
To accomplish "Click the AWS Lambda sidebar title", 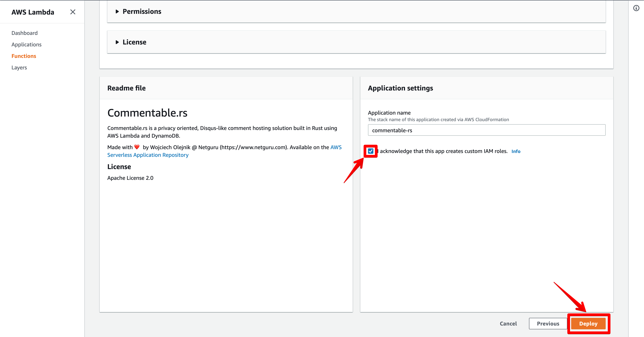I will pos(33,12).
